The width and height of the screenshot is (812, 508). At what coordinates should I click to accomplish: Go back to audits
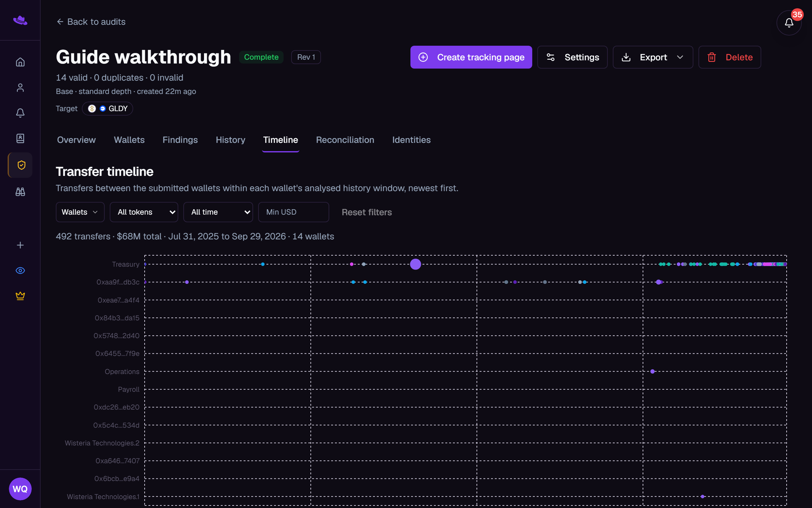click(91, 22)
